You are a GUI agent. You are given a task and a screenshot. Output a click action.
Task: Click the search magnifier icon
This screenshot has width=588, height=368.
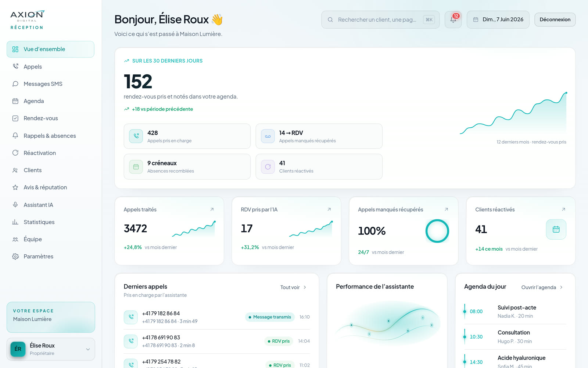[330, 20]
